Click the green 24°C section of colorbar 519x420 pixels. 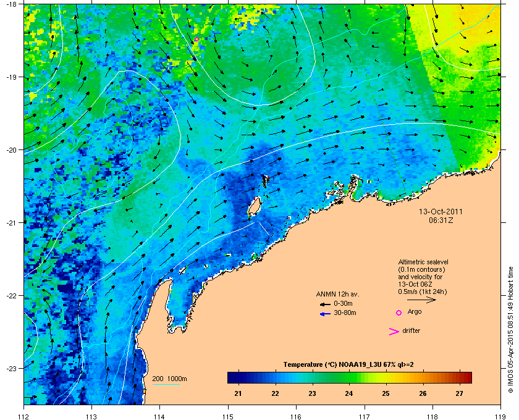click(x=349, y=377)
